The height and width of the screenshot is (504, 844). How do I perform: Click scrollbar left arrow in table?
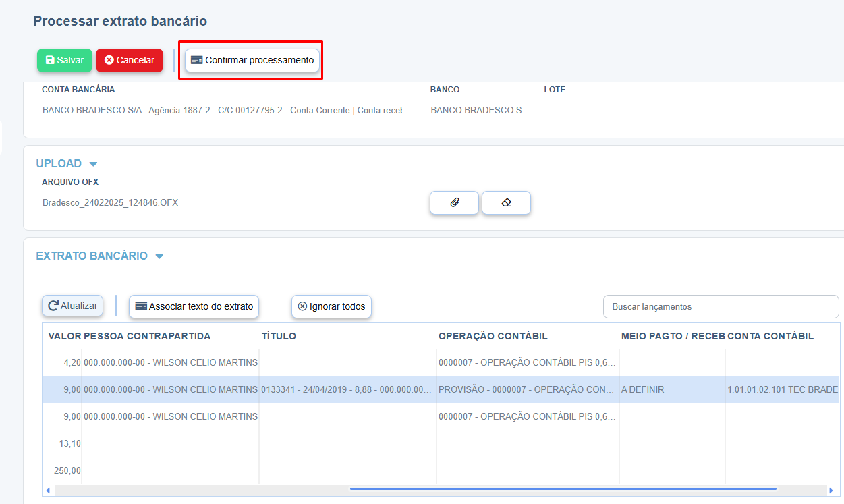tap(47, 489)
